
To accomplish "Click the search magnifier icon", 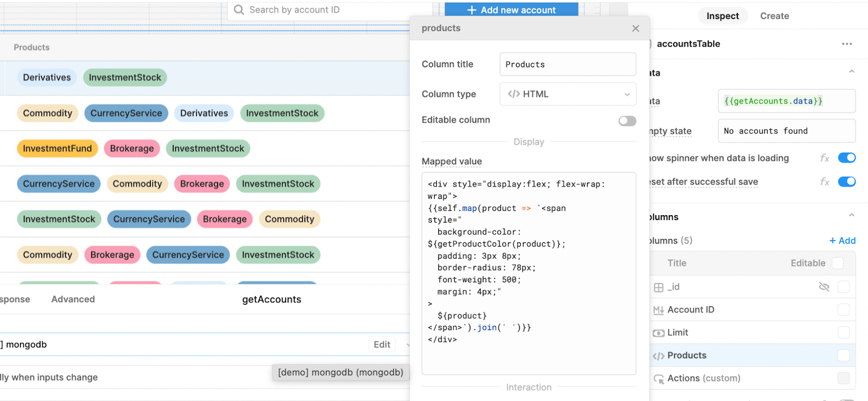I will (239, 10).
